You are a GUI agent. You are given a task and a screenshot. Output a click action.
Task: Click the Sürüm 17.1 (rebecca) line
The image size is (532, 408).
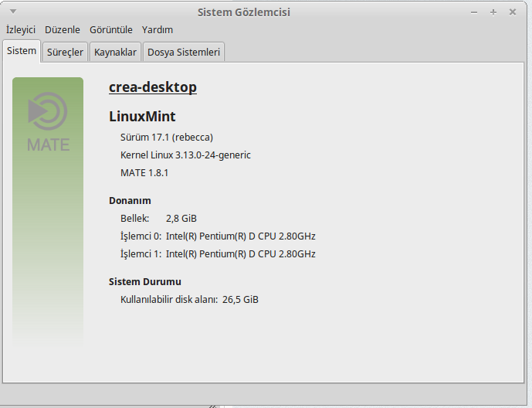point(167,138)
